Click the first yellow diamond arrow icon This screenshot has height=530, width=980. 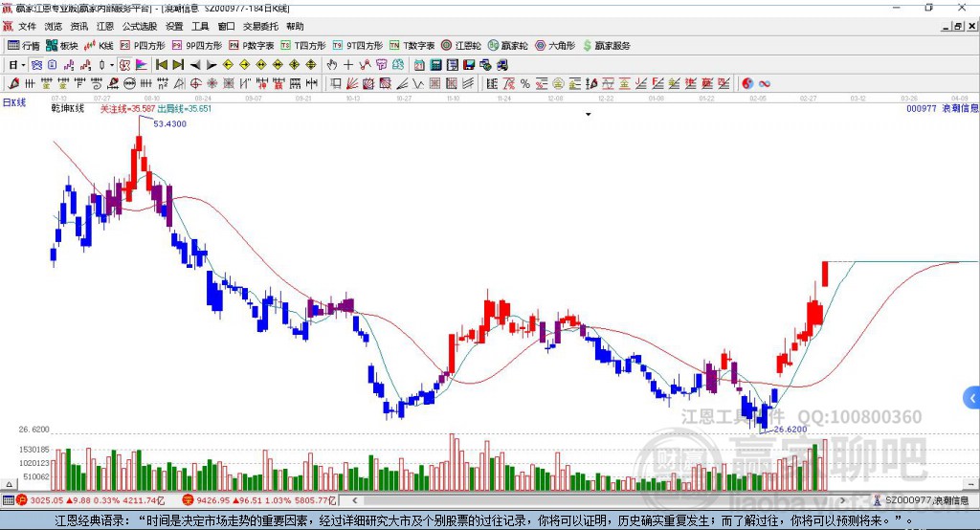tap(228, 65)
